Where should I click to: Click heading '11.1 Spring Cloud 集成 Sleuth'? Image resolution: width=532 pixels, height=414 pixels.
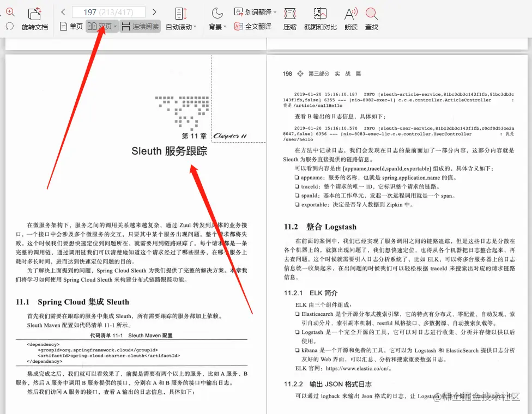[x=72, y=302]
